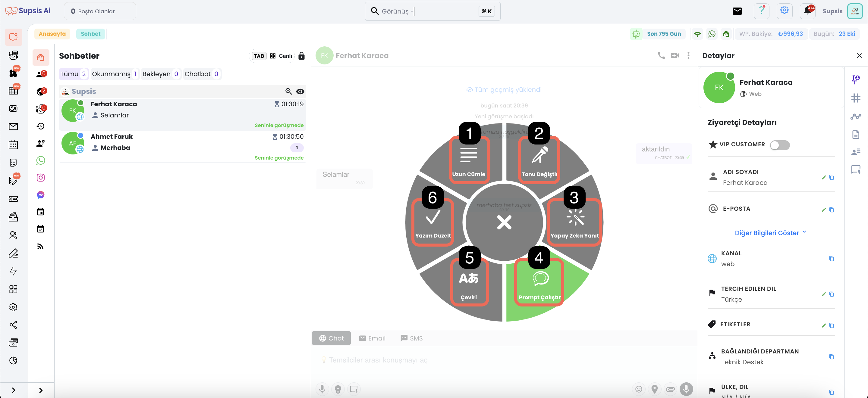Open the Ferhat Karaca conversation
Image resolution: width=868 pixels, height=398 pixels.
point(182,114)
